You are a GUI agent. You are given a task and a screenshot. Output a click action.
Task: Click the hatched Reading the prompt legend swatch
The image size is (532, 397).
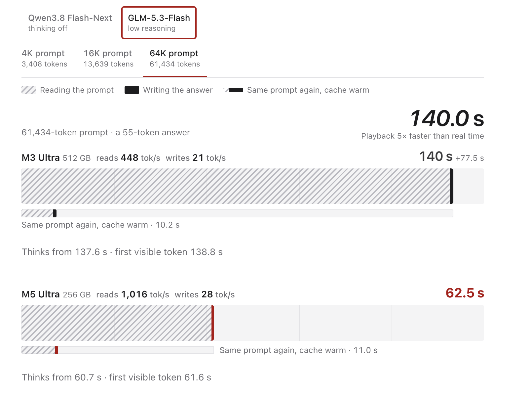click(29, 90)
